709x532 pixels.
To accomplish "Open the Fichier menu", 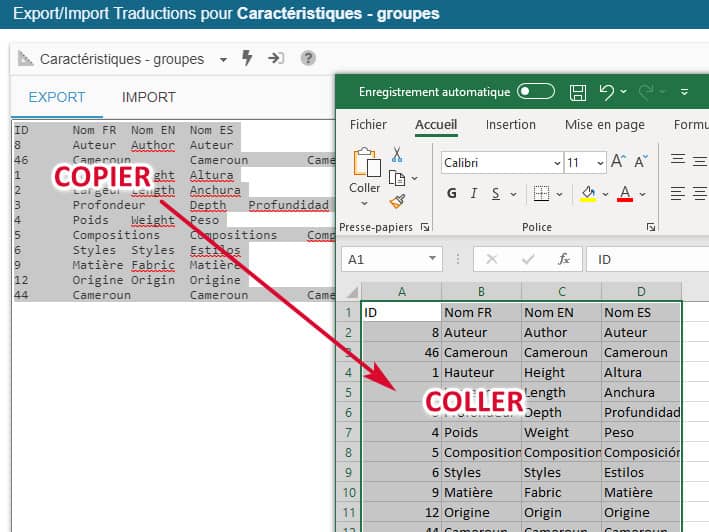I will coord(368,125).
